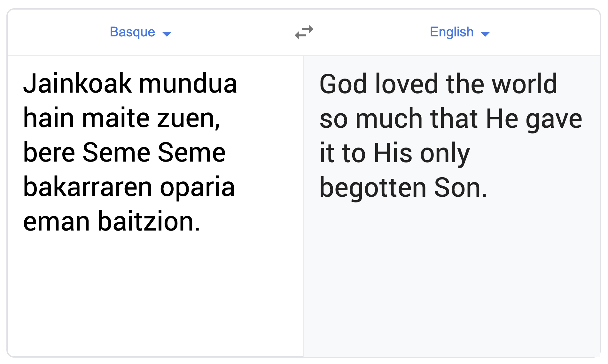Click the second 'Seme' in source text

(x=191, y=153)
